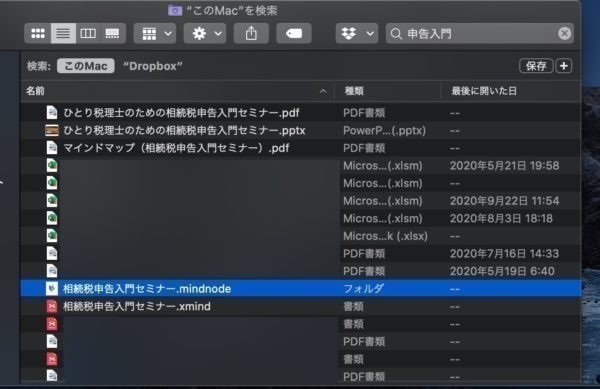The height and width of the screenshot is (389, 600).
Task: Click PDF icon of ひとり税理士 .pdf file
Action: point(52,113)
